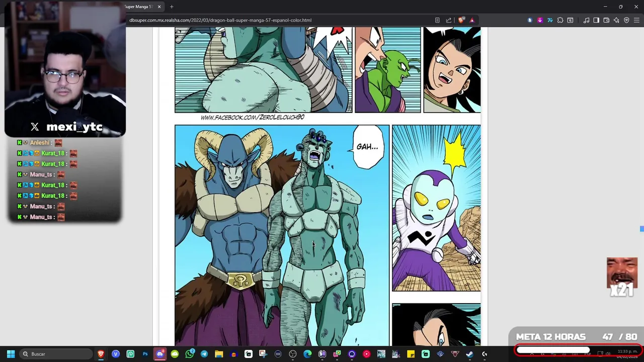Click the blue scrollbar position marker
Viewport: 644px width, 362px height.
(x=642, y=229)
